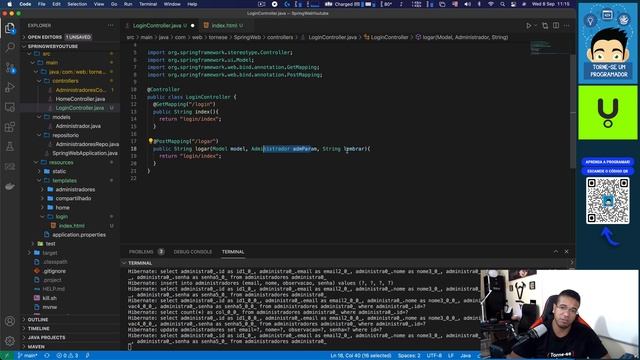640x360 pixels.
Task: Click the lightbulb quick fix icon
Action: coord(150,141)
